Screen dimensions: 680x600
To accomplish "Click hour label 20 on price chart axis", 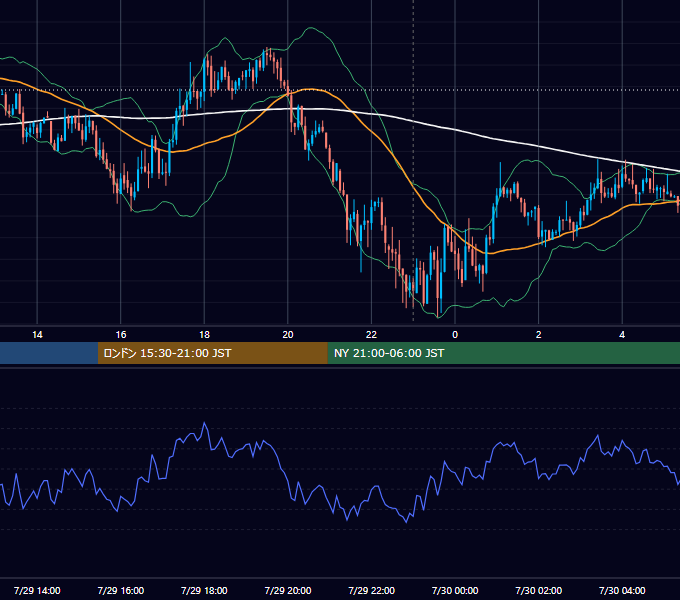I will coord(288,335).
